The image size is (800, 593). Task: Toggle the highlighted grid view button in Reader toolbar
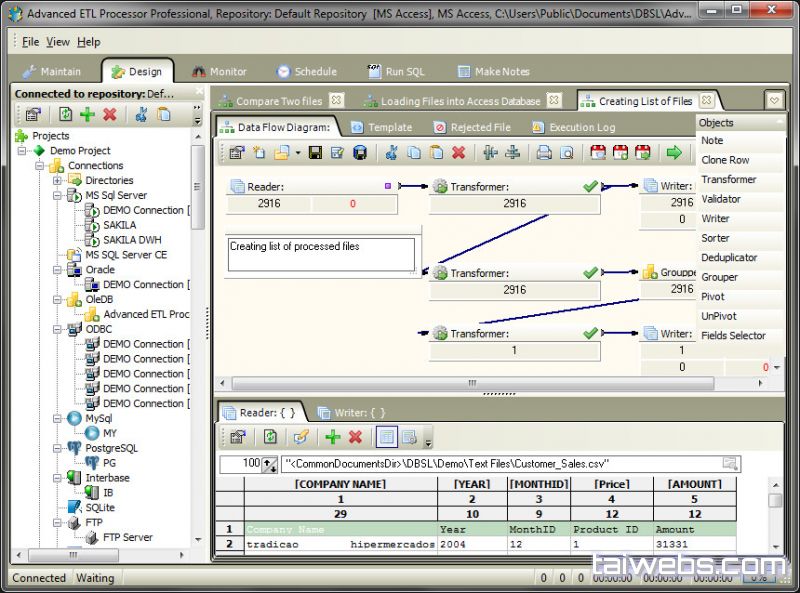point(386,437)
